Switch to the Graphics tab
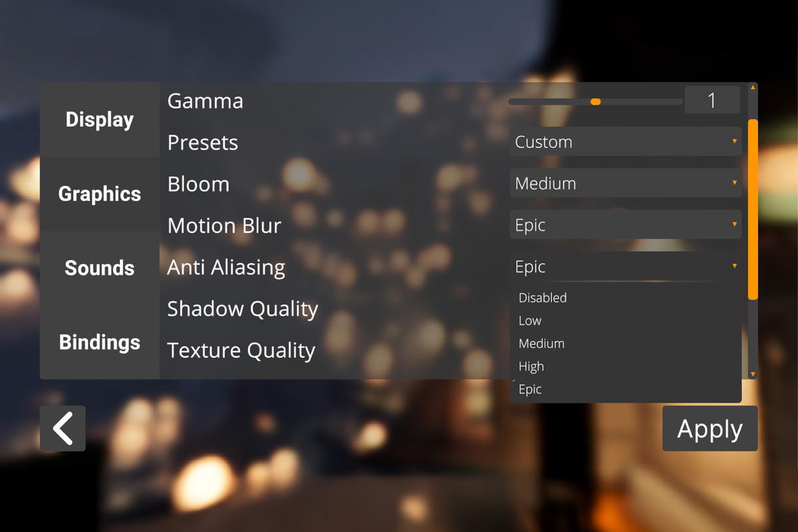Image resolution: width=798 pixels, height=532 pixels. [x=98, y=194]
